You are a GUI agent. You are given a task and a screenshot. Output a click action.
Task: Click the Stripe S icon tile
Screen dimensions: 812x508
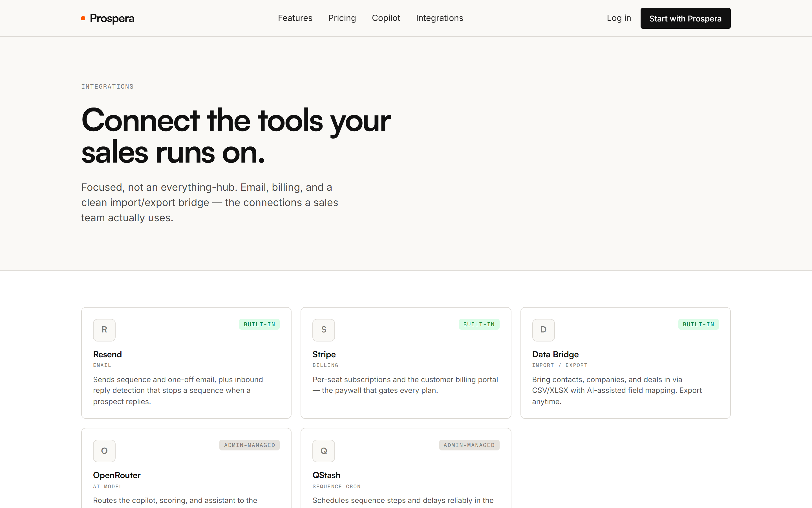point(324,330)
